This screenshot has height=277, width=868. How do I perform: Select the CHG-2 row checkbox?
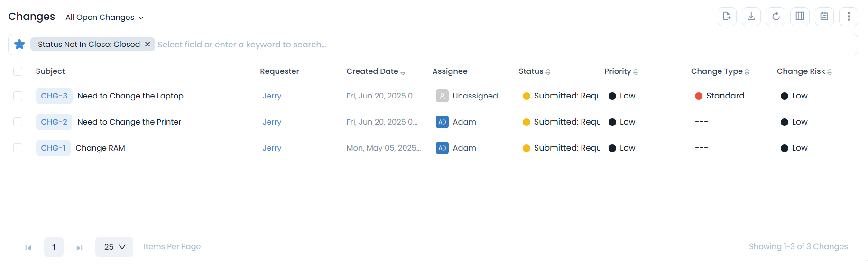(18, 122)
